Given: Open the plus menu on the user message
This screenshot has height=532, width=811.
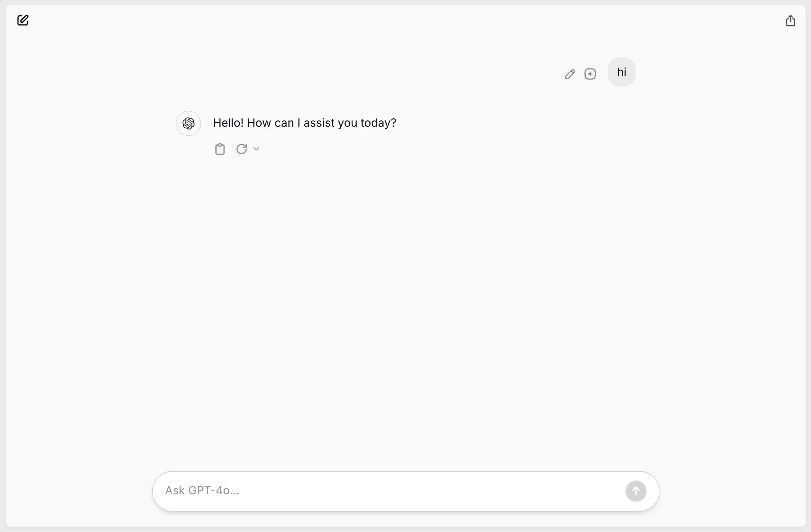Looking at the screenshot, I should pyautogui.click(x=590, y=74).
